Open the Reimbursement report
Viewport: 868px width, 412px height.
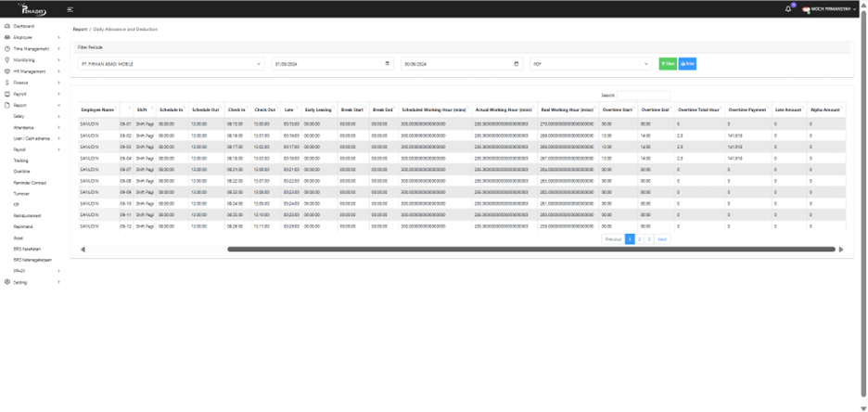point(27,215)
